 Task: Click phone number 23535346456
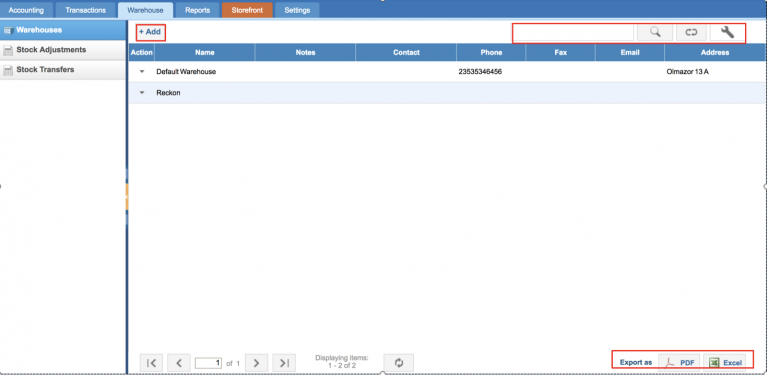(480, 71)
